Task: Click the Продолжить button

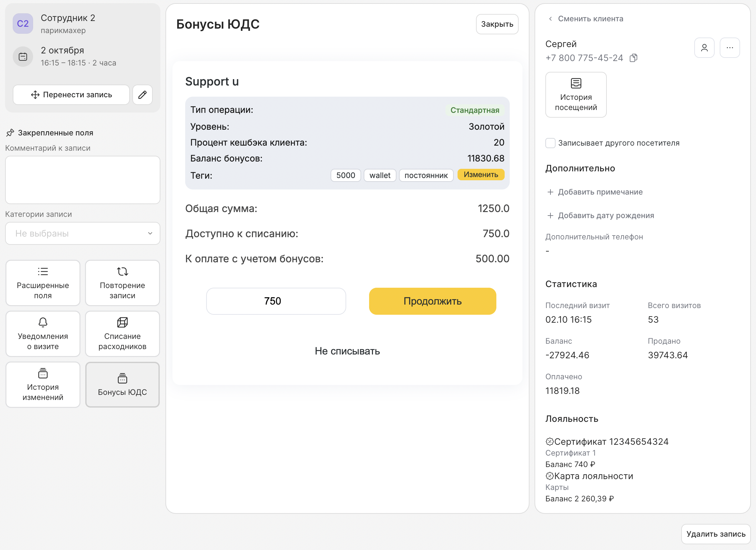Action: [432, 301]
